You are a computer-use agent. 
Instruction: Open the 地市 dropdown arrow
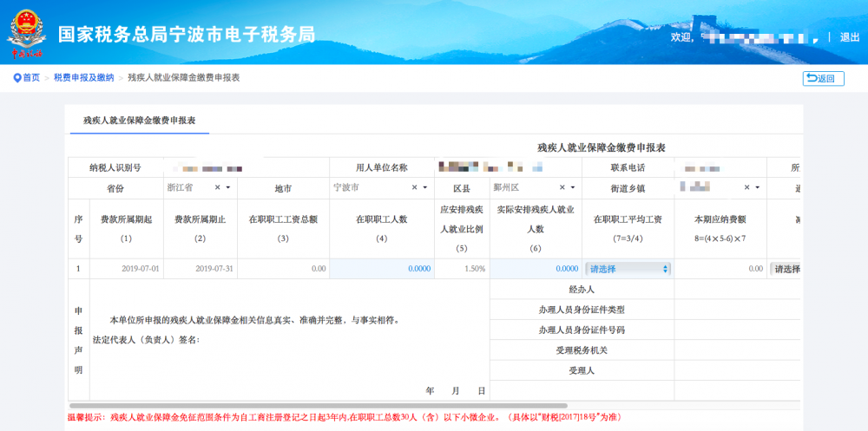click(424, 188)
